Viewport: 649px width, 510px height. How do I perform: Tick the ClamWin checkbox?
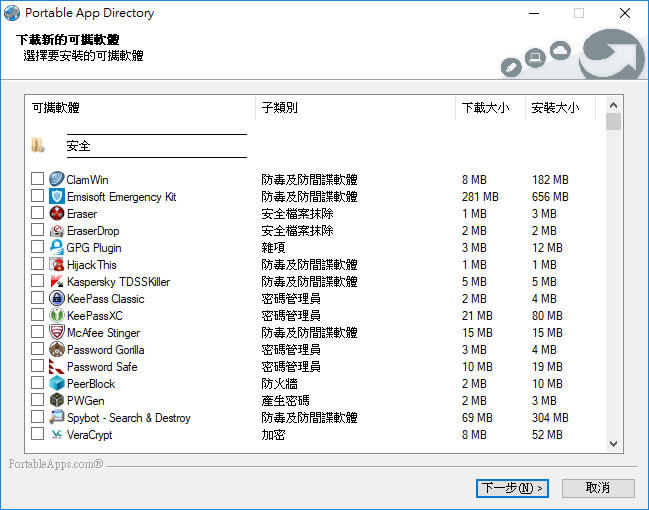tap(37, 178)
